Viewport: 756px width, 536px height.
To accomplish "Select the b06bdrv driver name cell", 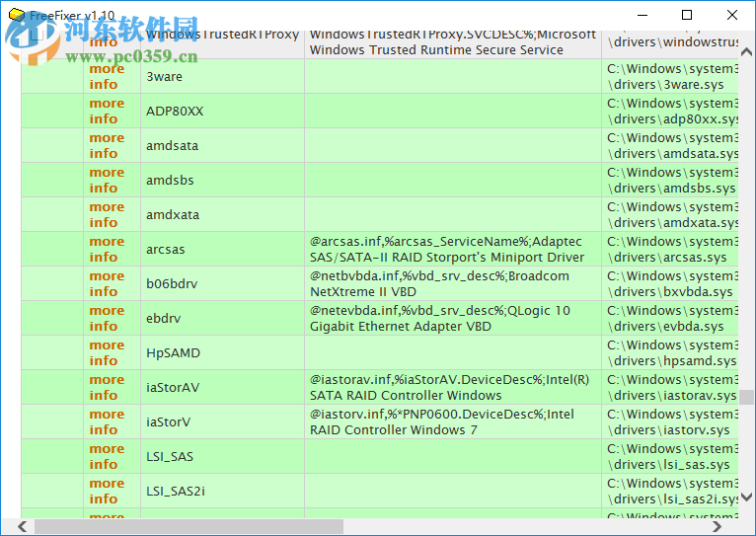I will (x=222, y=284).
